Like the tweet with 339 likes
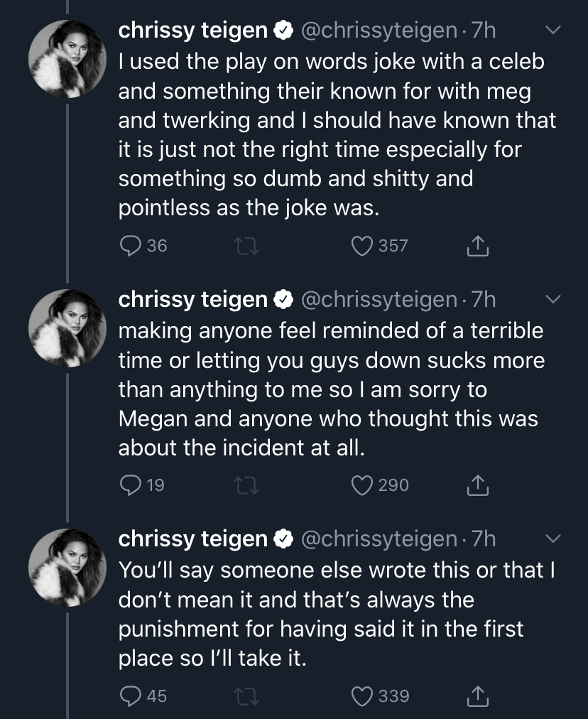Viewport: 588px width, 719px height. 363,696
